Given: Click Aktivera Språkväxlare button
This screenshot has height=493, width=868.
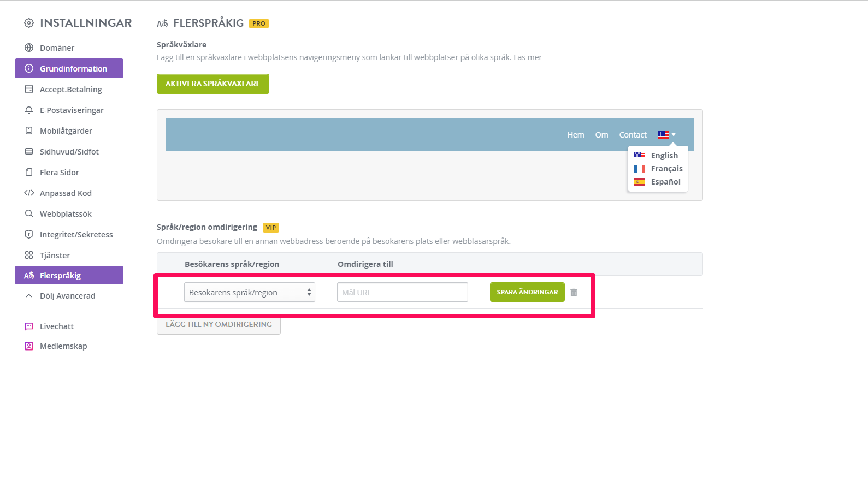Looking at the screenshot, I should [213, 84].
